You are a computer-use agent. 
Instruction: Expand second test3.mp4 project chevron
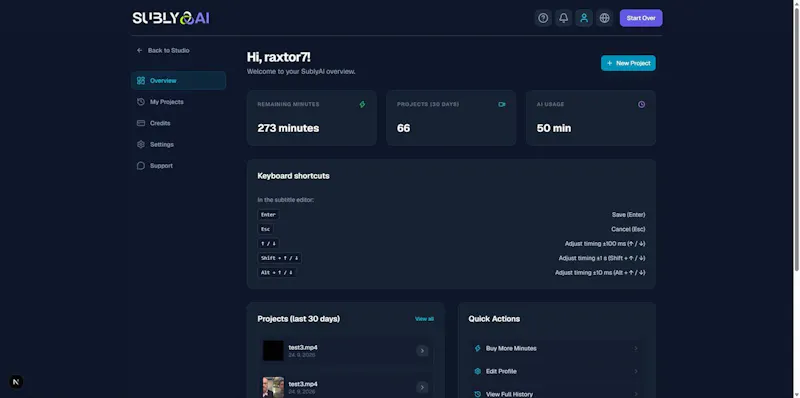422,387
